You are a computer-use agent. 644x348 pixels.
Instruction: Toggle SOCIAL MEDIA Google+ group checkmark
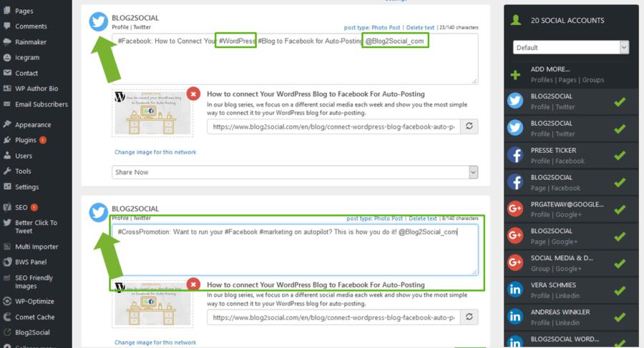pyautogui.click(x=620, y=264)
